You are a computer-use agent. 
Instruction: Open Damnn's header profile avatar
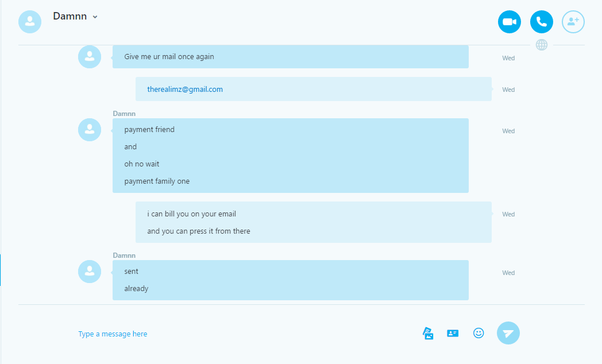pos(30,22)
